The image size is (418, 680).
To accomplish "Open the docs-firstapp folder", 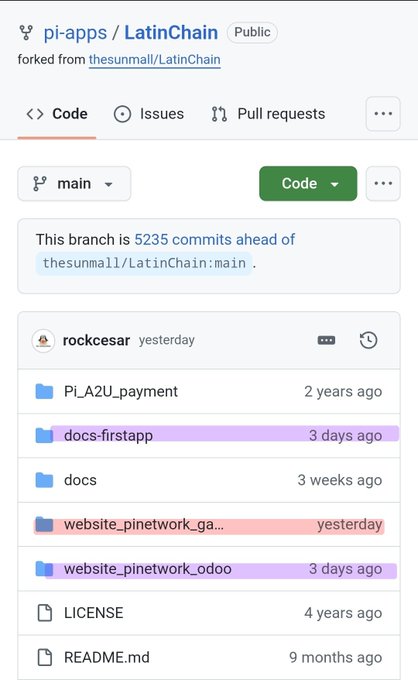I will [108, 435].
